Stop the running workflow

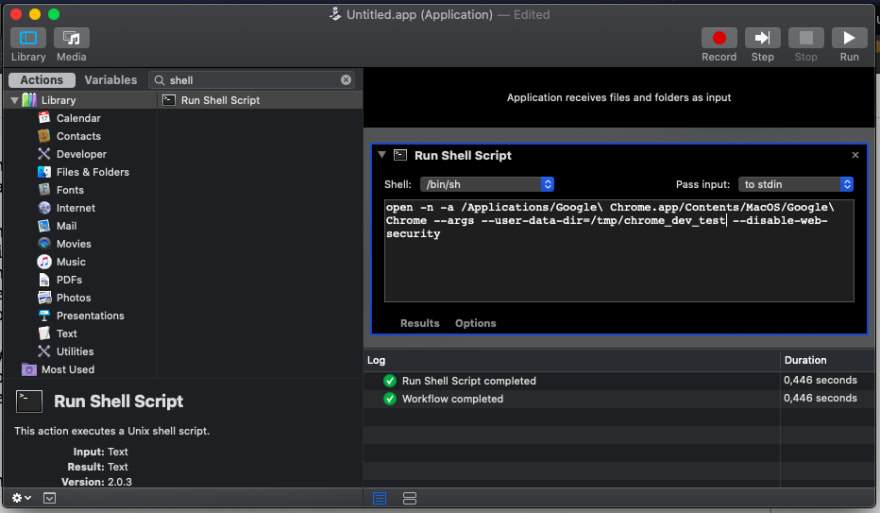pos(806,38)
